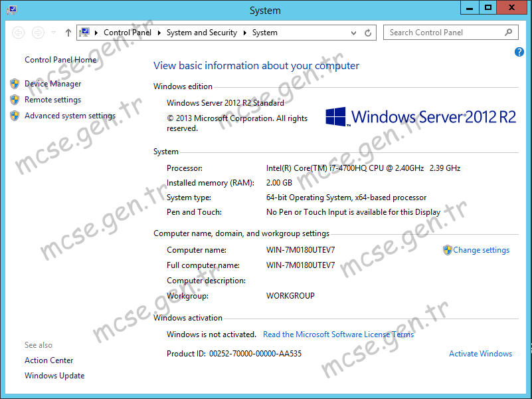
Task: Focus the Search Control Panel field
Action: [450, 33]
